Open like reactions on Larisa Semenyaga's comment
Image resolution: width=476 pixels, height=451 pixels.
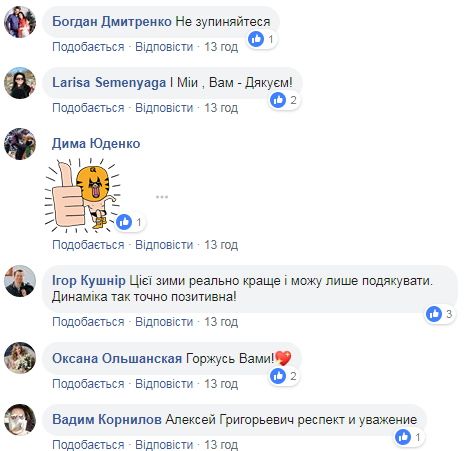[x=285, y=100]
